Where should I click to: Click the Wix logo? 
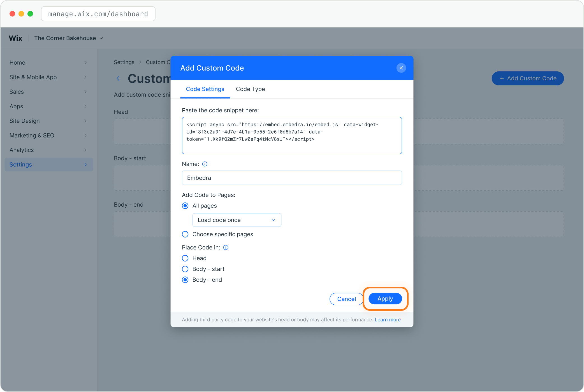[x=15, y=38]
